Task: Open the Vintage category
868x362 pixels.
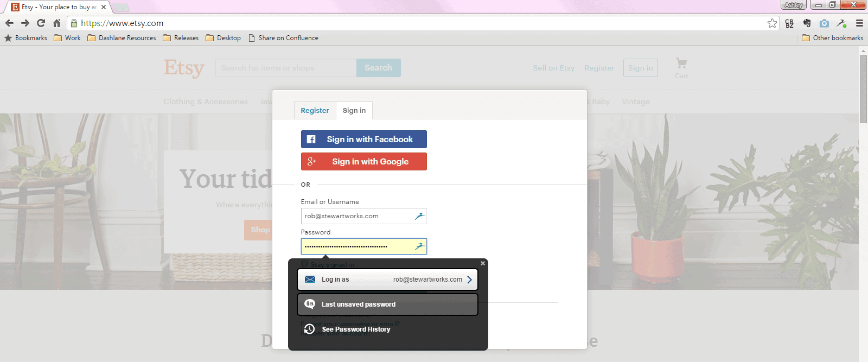Action: tap(636, 101)
